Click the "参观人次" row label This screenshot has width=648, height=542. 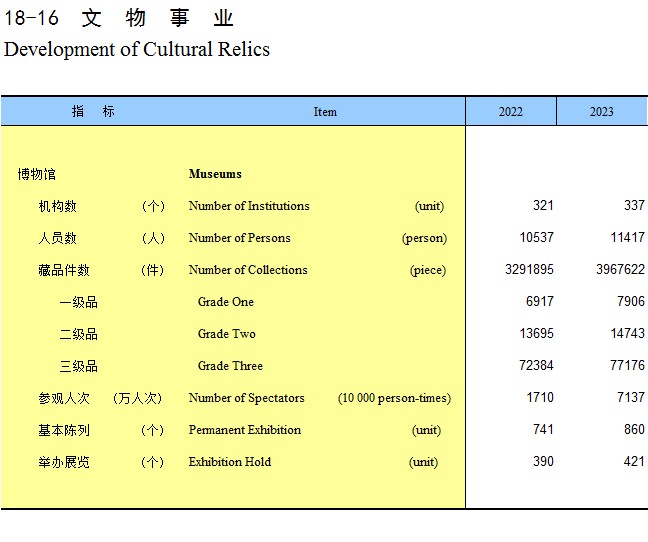click(x=64, y=398)
